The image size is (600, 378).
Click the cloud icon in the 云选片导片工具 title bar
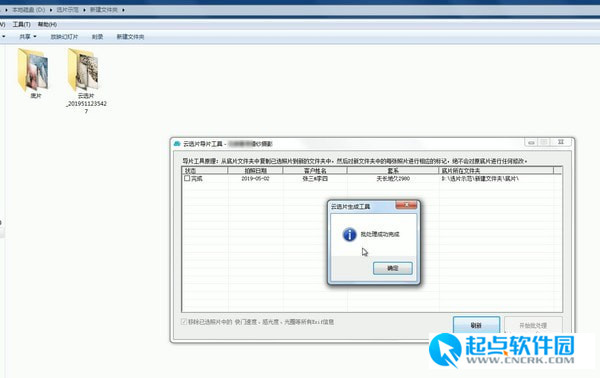[x=177, y=144]
